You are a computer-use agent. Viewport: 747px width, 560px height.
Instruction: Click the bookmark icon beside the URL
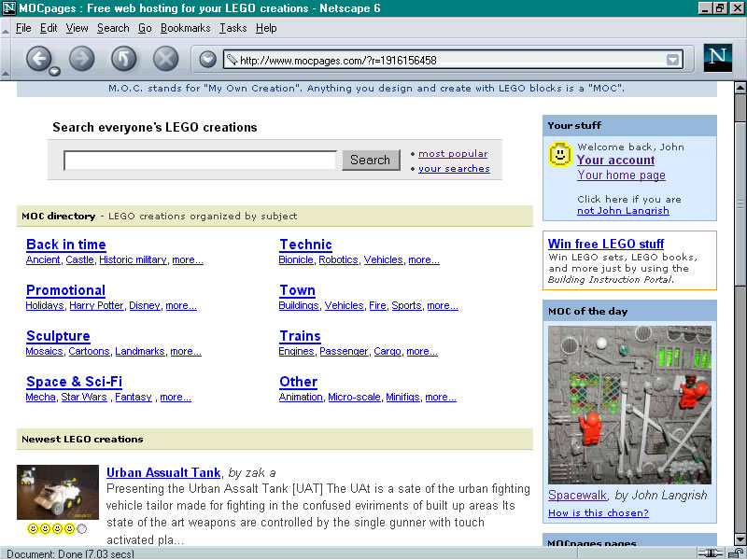tap(232, 60)
